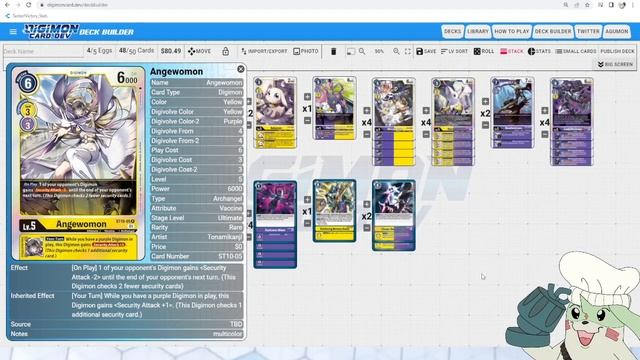Click the Type row Archangel
This screenshot has width=640, height=360.
(x=196, y=198)
